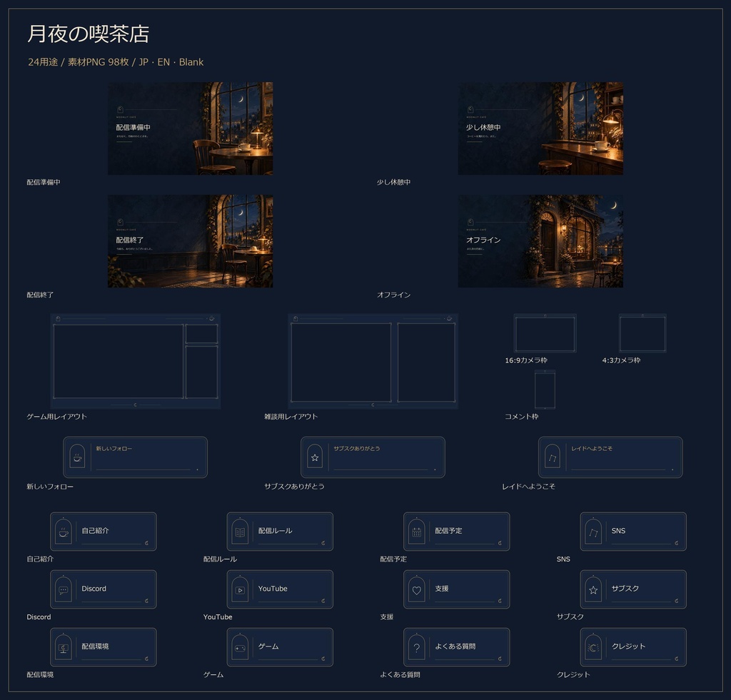731x700 pixels.
Task: Click the caption '配信終了' below third scene
Action: pyautogui.click(x=40, y=295)
